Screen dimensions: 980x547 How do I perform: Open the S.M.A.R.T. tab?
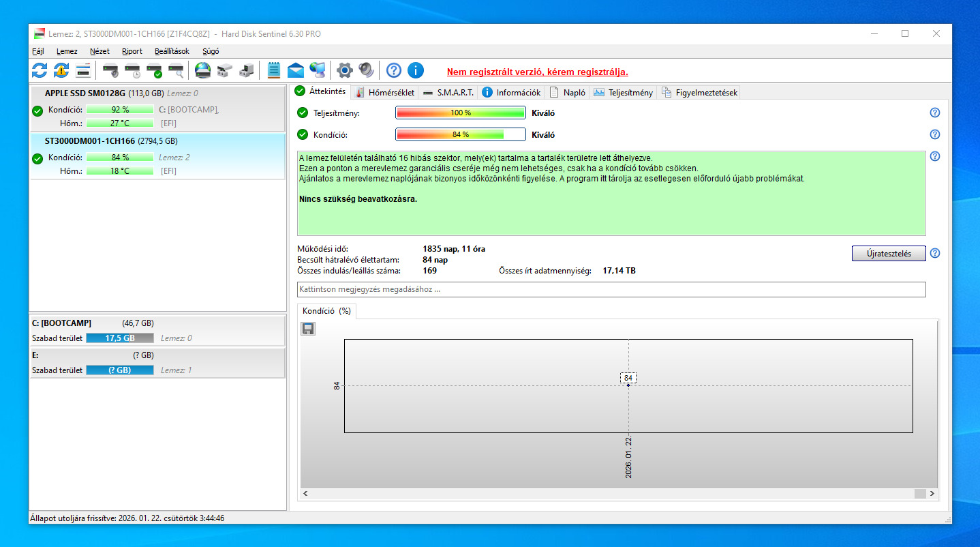[448, 92]
